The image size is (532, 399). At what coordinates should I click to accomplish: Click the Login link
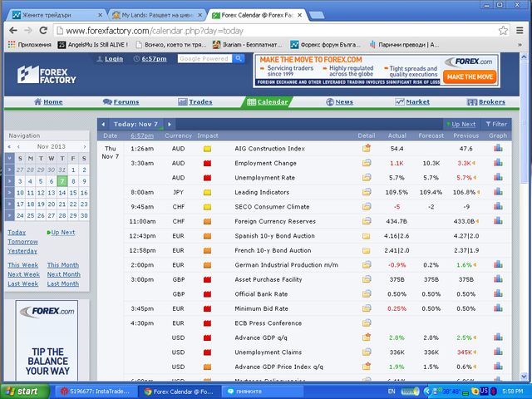pos(114,59)
